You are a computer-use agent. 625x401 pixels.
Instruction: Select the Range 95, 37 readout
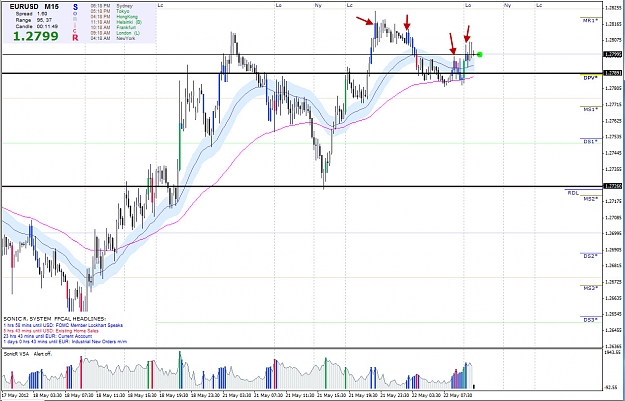[33, 20]
